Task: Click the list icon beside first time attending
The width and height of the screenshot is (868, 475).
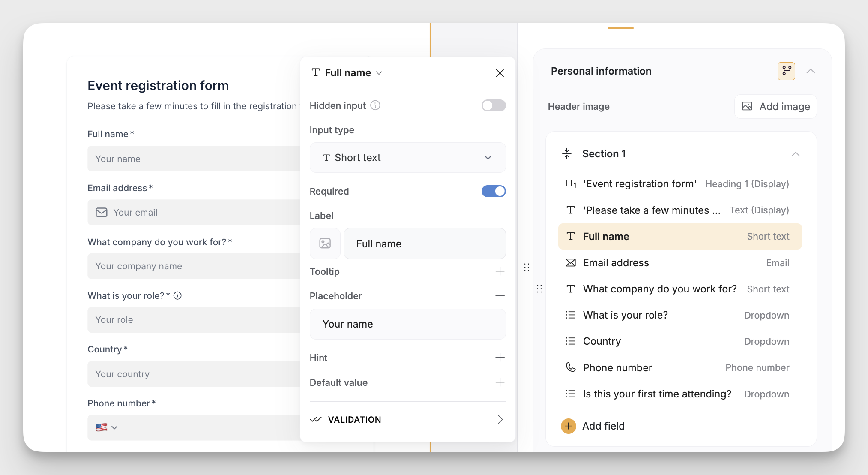Action: (x=571, y=394)
